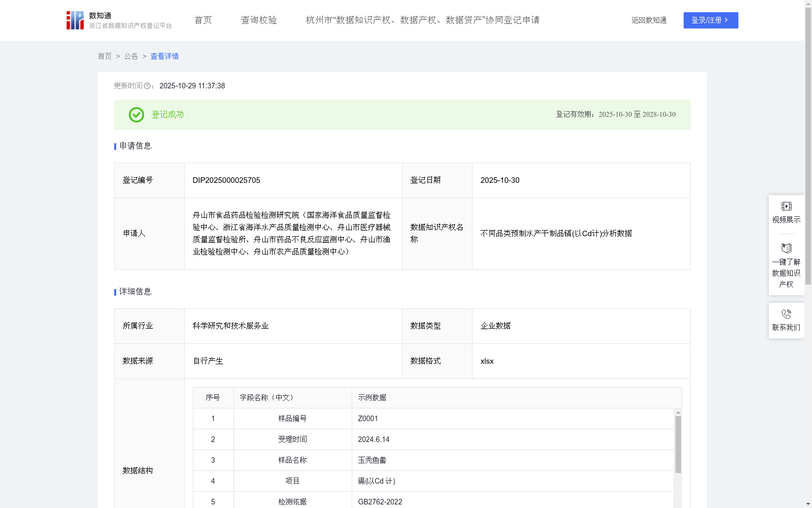
Task: Click the 数据结构 row label
Action: point(138,471)
